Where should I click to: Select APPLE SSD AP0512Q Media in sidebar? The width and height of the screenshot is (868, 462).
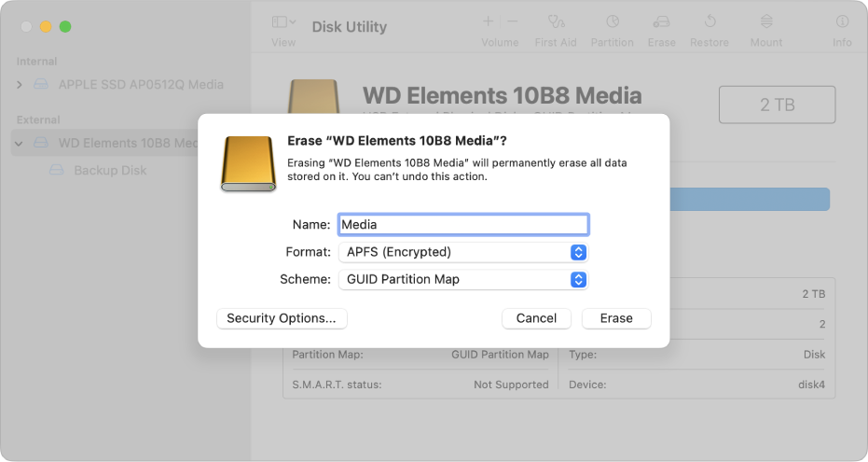coord(141,85)
